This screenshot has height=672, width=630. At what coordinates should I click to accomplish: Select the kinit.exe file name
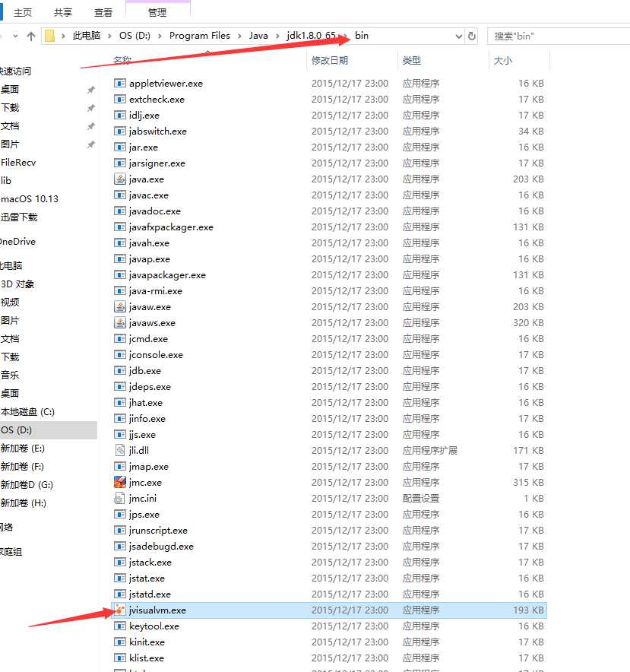tap(147, 642)
